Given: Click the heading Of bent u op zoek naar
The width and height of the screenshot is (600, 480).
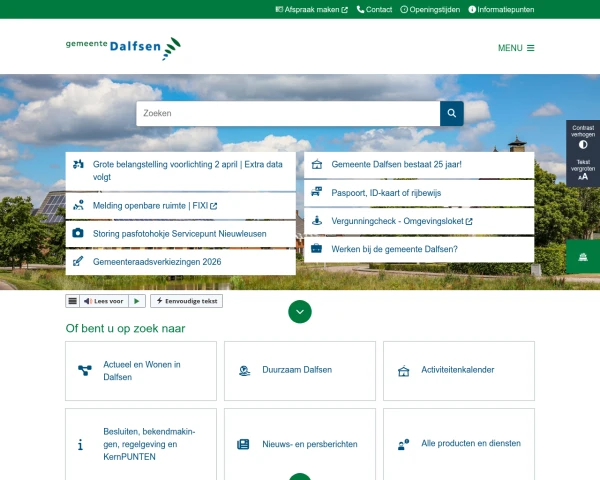Looking at the screenshot, I should (x=126, y=328).
